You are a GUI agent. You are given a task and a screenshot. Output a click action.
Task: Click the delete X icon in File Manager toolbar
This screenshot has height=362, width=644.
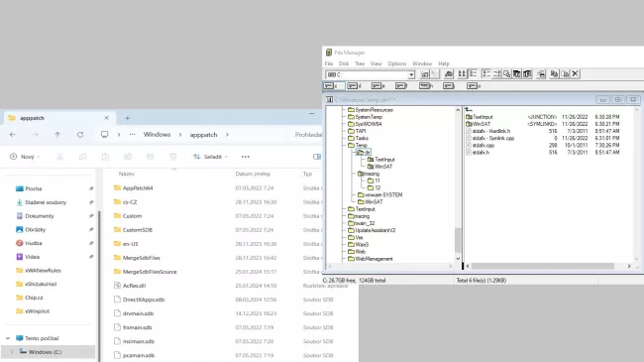click(x=575, y=74)
